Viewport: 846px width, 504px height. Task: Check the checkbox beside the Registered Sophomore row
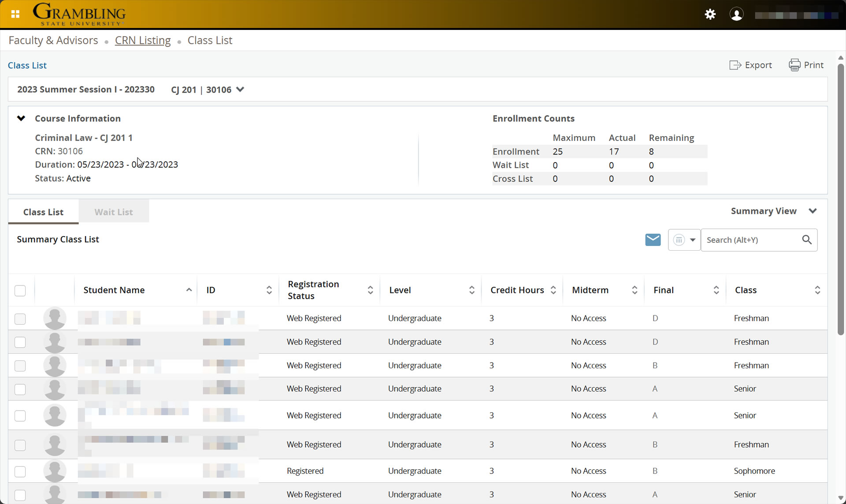click(x=20, y=471)
